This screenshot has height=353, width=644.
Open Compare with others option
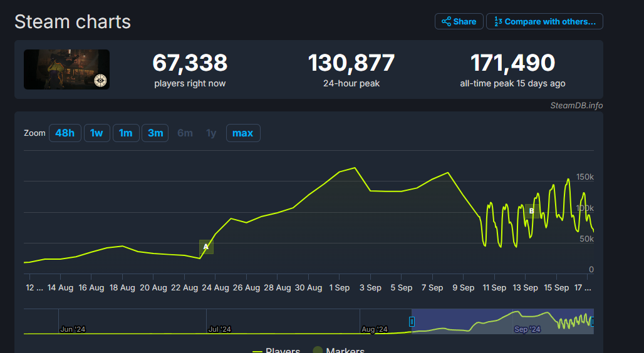click(544, 21)
